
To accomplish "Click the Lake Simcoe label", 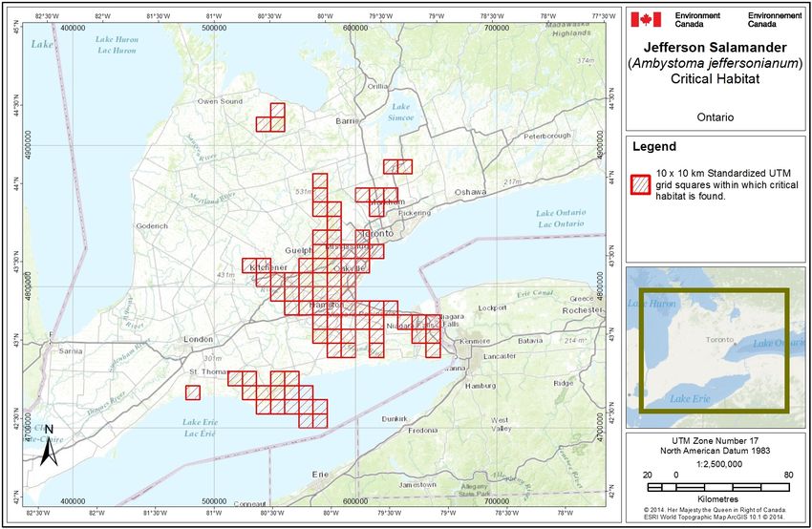I will pyautogui.click(x=401, y=112).
